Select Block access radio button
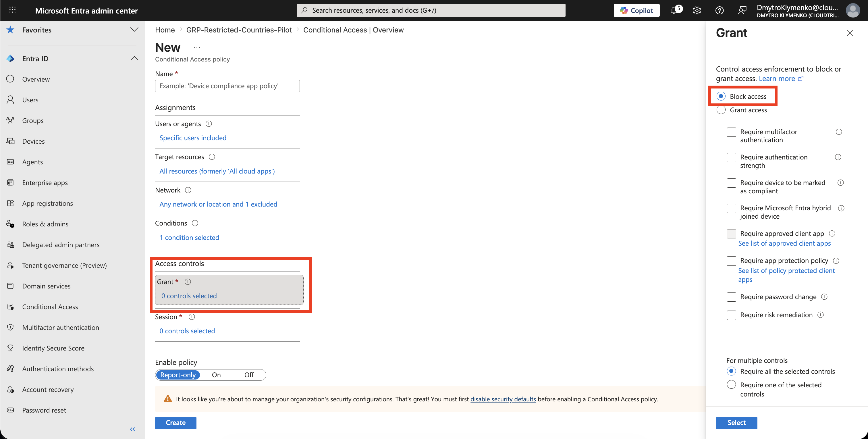 [721, 96]
